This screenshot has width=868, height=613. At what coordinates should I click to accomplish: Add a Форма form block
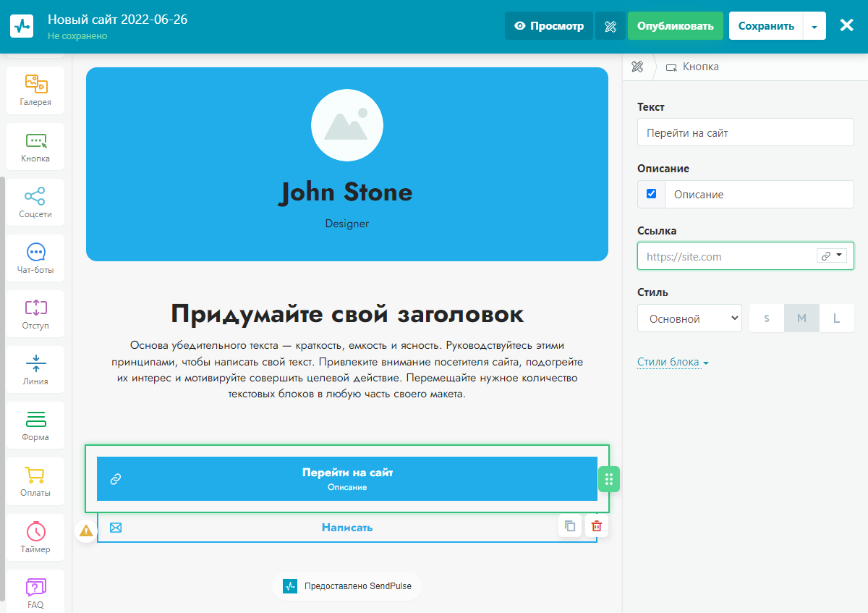click(35, 425)
